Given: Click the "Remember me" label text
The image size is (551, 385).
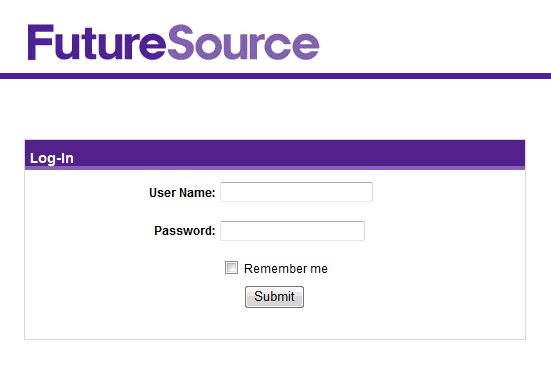Looking at the screenshot, I should (x=286, y=269).
